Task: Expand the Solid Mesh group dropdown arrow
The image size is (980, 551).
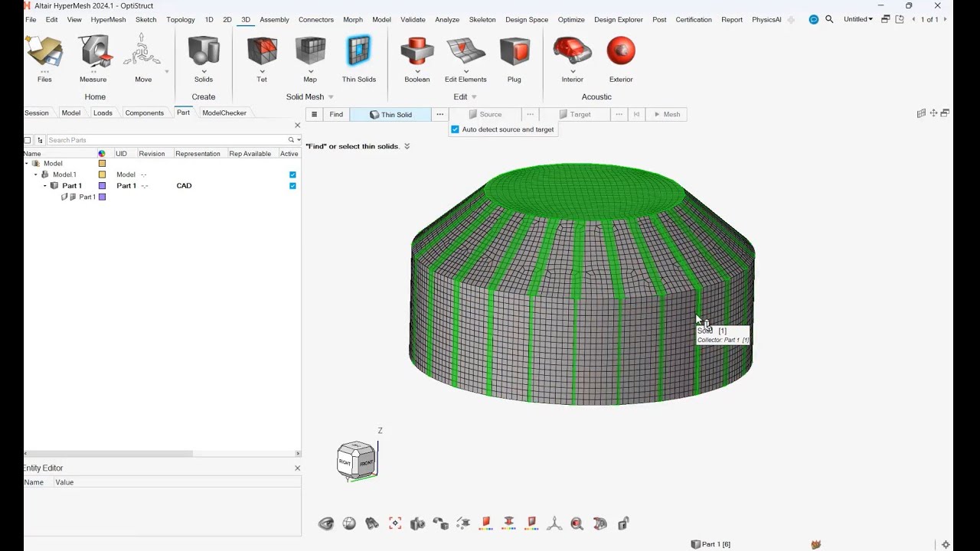Action: (331, 97)
